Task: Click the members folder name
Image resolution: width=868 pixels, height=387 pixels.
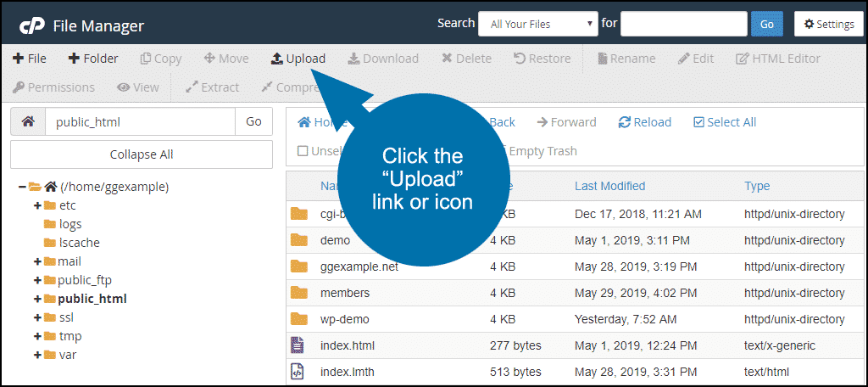Action: [345, 293]
